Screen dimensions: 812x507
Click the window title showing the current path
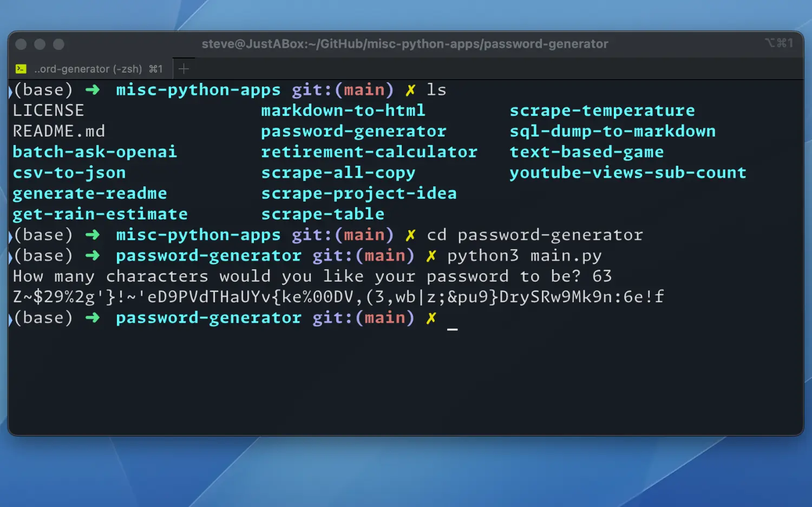pyautogui.click(x=405, y=43)
